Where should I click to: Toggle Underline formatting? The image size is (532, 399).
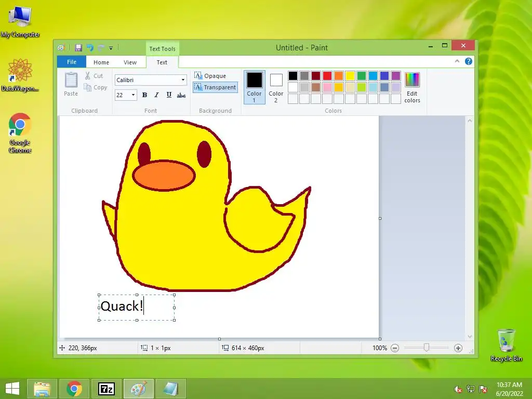[x=169, y=95]
